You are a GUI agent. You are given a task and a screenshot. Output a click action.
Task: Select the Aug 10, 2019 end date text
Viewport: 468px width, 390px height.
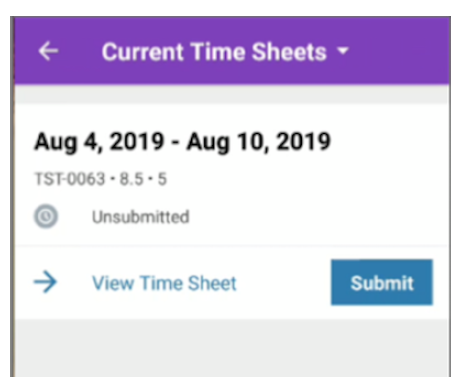pyautogui.click(x=259, y=142)
